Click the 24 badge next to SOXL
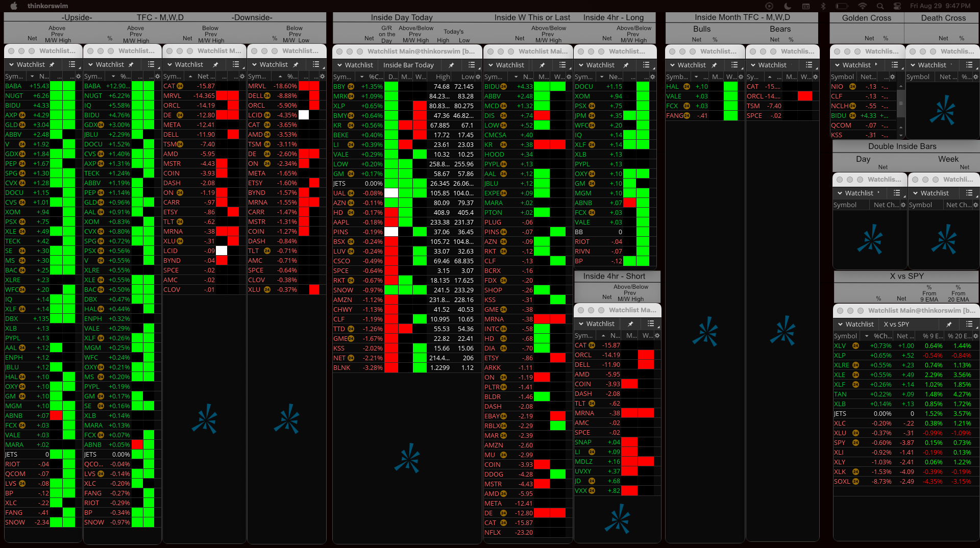Screen dimensions: 980x548 click(x=856, y=482)
